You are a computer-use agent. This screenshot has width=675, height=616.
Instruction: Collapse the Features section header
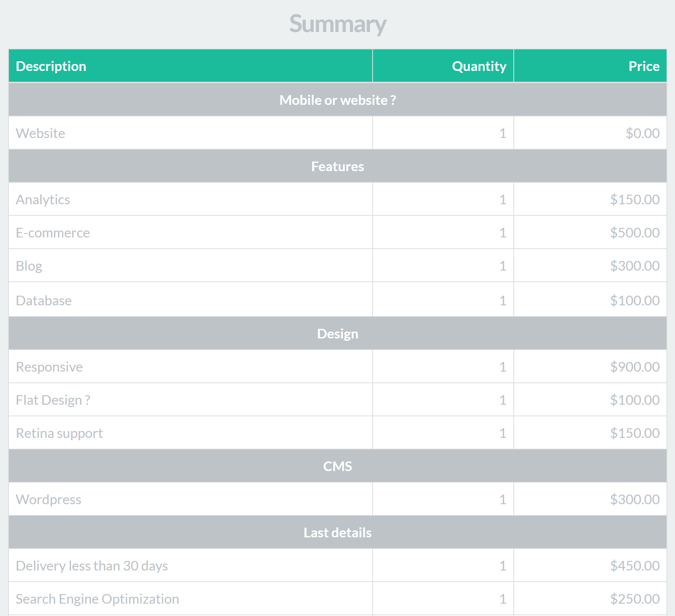click(337, 166)
